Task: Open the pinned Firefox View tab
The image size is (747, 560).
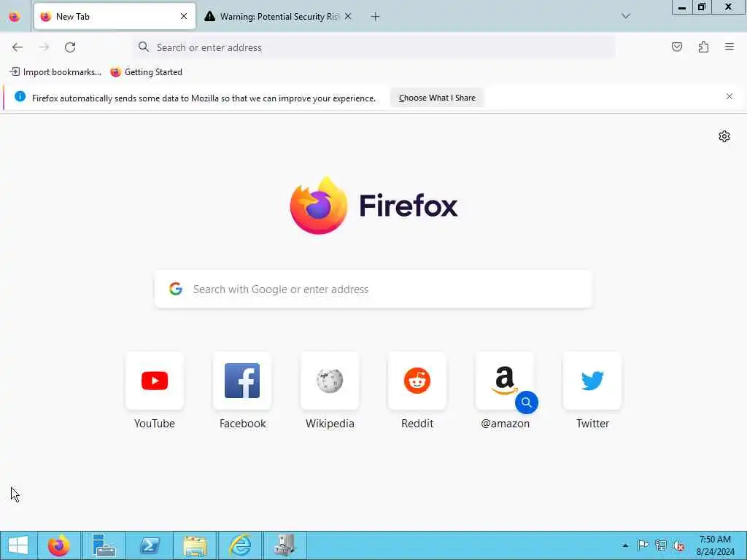Action: [x=15, y=17]
